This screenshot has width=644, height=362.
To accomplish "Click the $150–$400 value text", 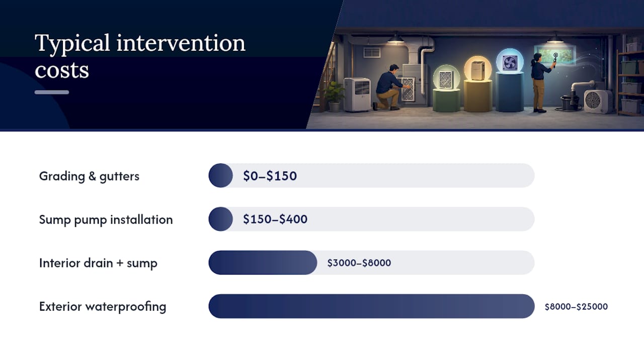I will tap(275, 219).
